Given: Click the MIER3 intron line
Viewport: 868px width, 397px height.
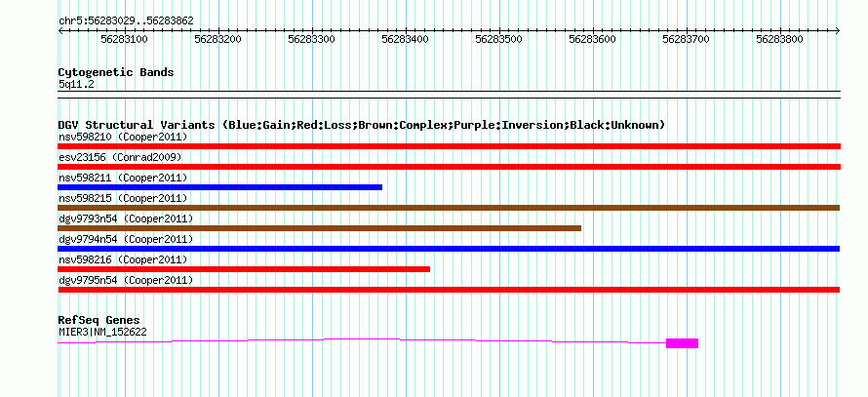Looking at the screenshot, I should [x=362, y=340].
